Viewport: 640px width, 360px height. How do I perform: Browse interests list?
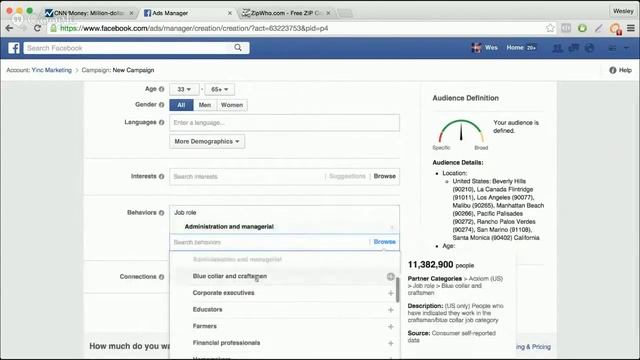384,176
